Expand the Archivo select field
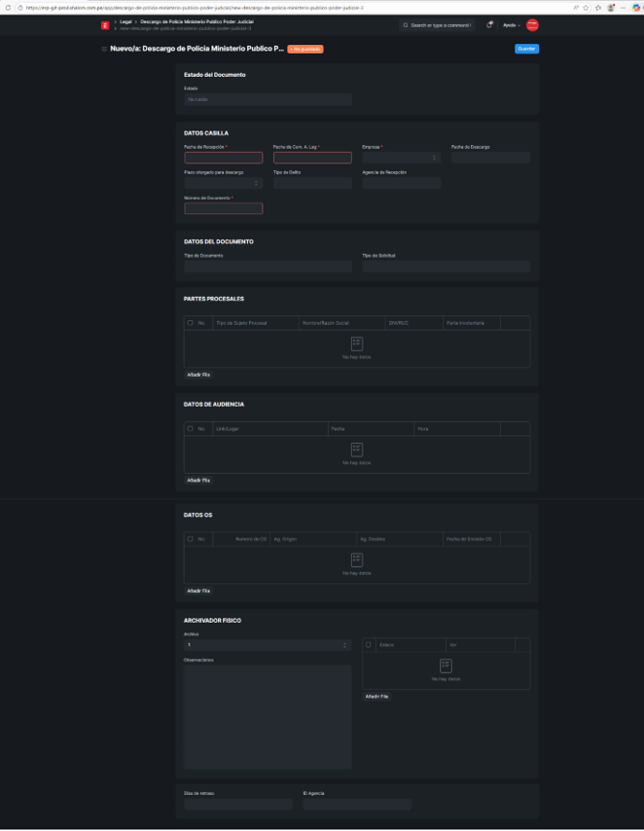This screenshot has width=644, height=831. 267,645
